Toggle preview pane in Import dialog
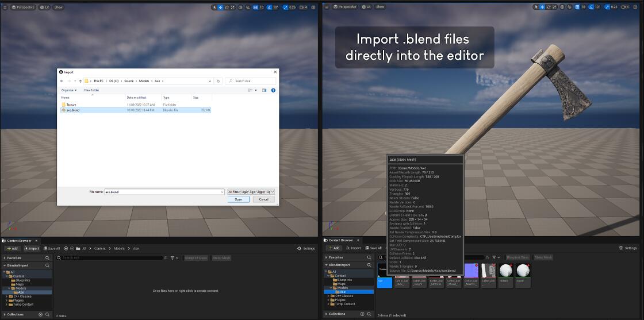Image resolution: width=644 pixels, height=320 pixels. pyautogui.click(x=264, y=90)
